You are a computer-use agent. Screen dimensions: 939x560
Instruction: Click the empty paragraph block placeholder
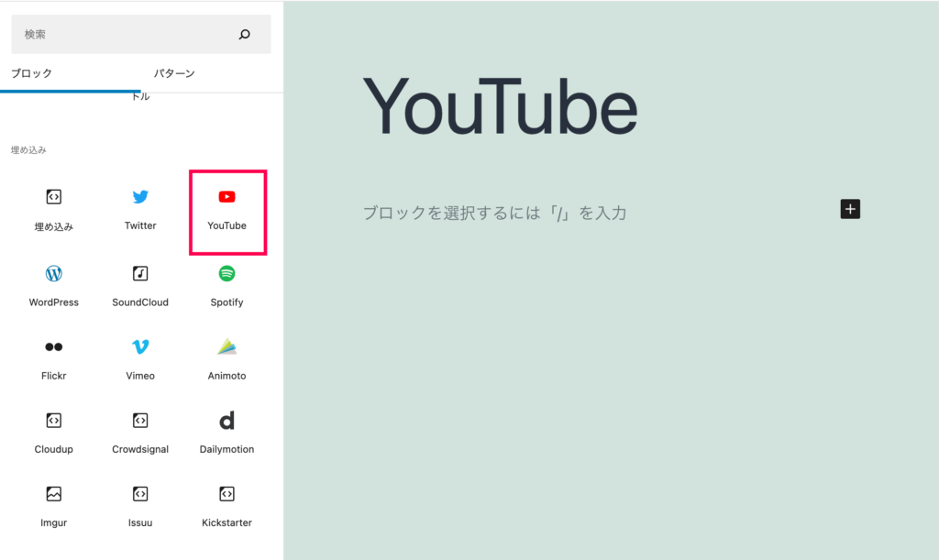[x=494, y=213]
